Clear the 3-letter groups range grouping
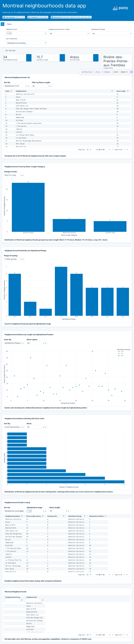This screenshot has width=134, height=644. pyautogui.click(x=21, y=259)
